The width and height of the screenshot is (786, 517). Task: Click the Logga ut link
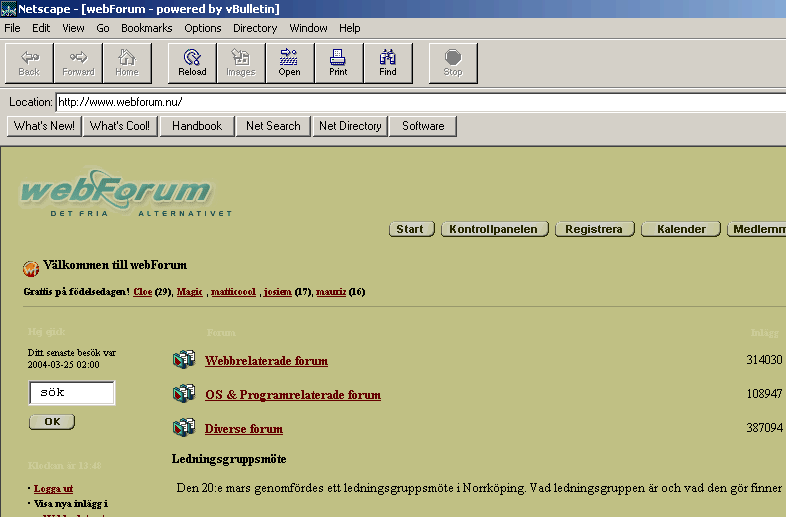[53, 488]
